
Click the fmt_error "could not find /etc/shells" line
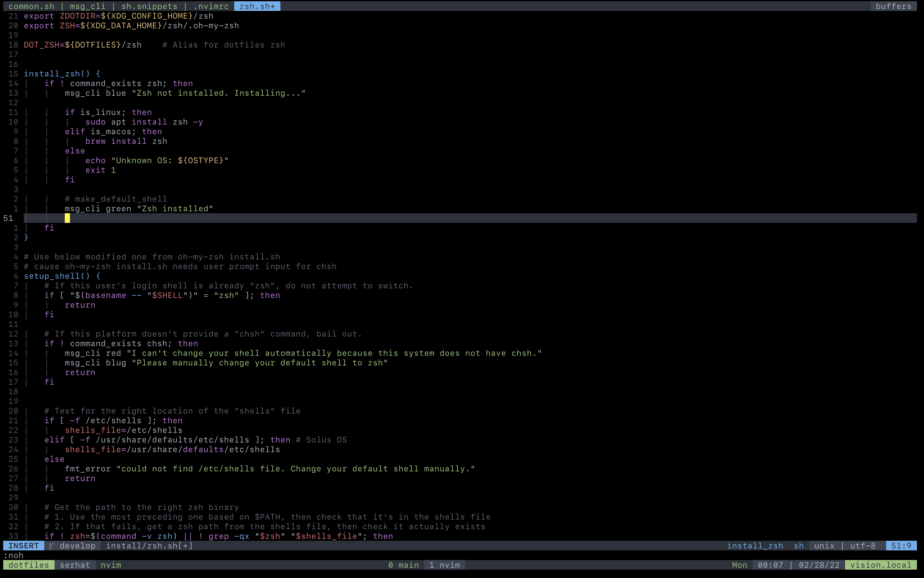click(x=269, y=469)
